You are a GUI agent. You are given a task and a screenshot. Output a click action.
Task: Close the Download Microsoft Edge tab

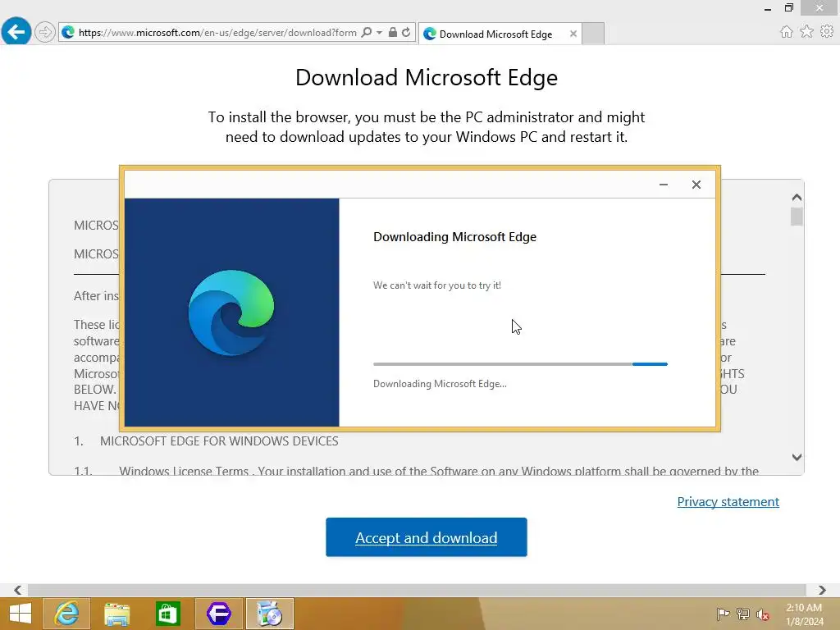coord(573,34)
